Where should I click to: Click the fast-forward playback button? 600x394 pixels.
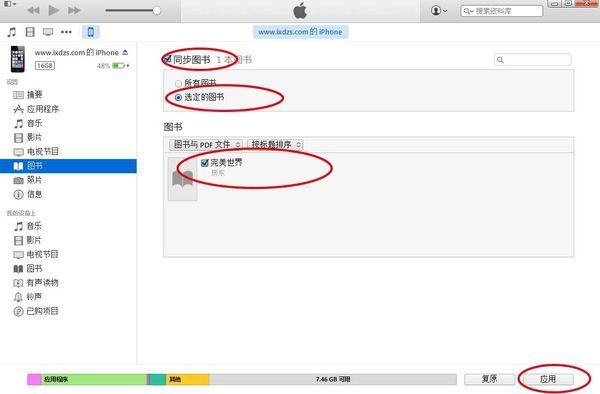[x=74, y=10]
